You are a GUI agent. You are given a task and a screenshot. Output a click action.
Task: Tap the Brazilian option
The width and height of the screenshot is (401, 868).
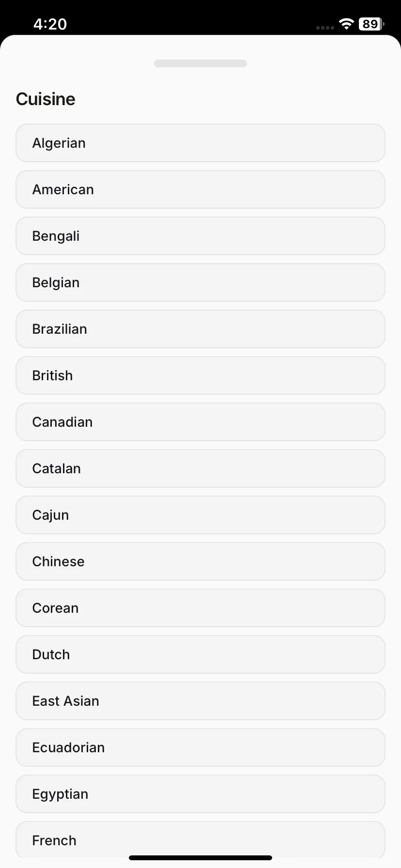click(x=200, y=329)
